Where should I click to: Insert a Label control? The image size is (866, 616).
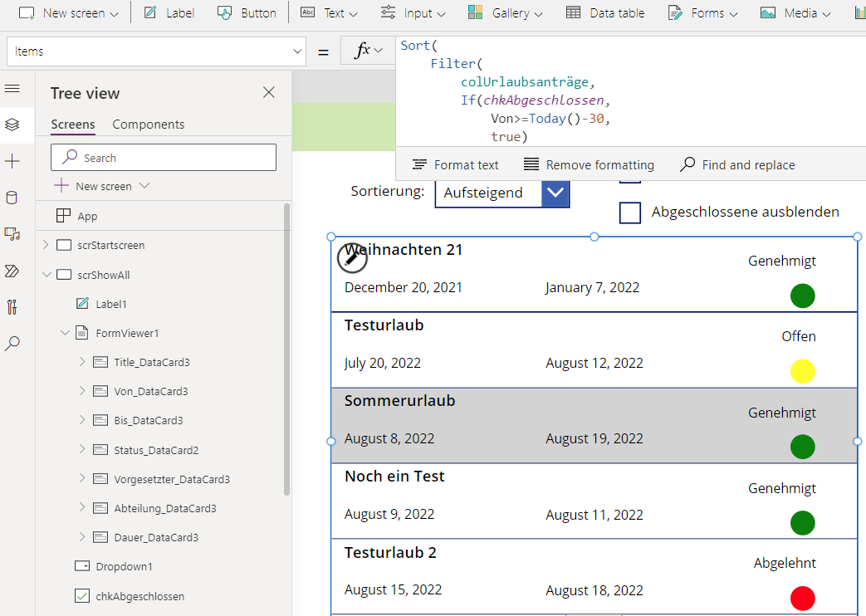click(x=169, y=12)
